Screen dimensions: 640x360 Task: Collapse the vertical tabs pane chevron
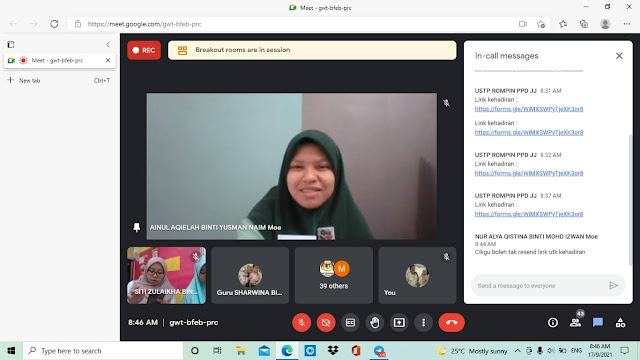(108, 44)
